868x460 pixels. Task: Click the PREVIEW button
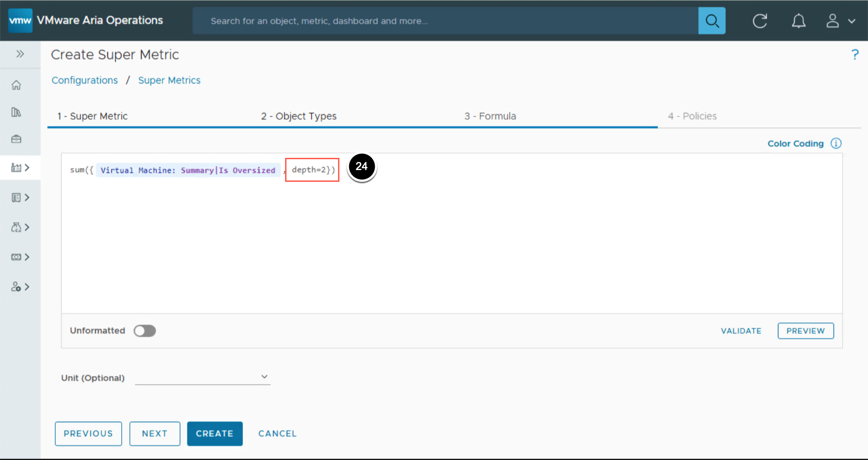[805, 331]
